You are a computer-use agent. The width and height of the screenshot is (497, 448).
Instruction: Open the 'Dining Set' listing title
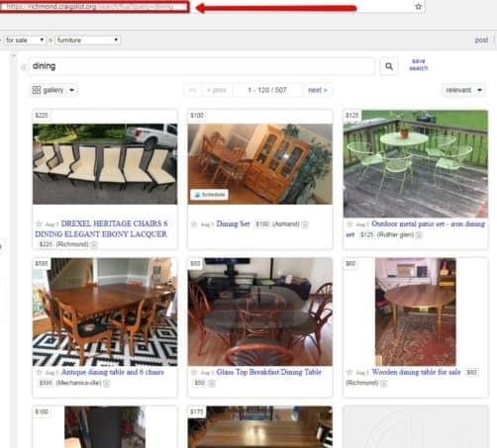233,224
